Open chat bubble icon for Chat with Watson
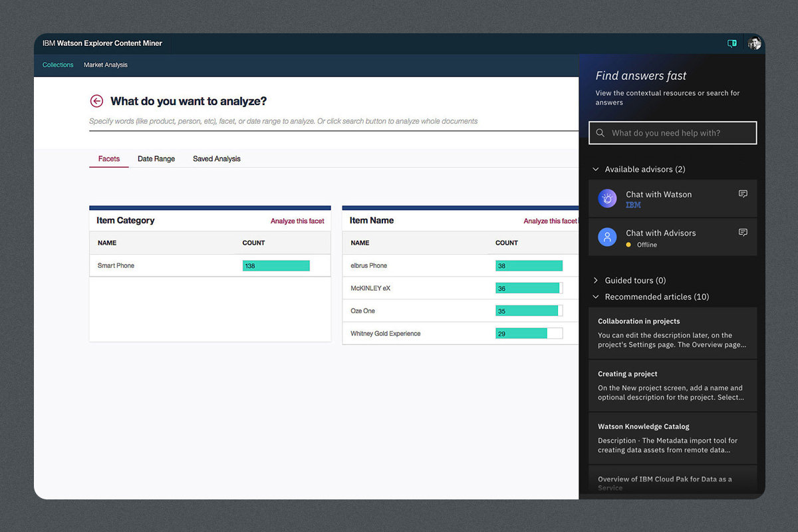Image resolution: width=798 pixels, height=532 pixels. click(743, 194)
